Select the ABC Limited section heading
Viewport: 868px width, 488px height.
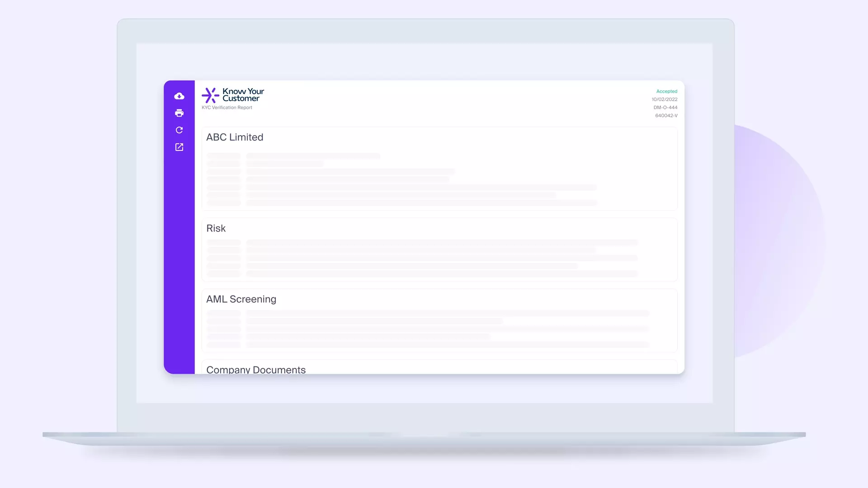click(x=235, y=137)
